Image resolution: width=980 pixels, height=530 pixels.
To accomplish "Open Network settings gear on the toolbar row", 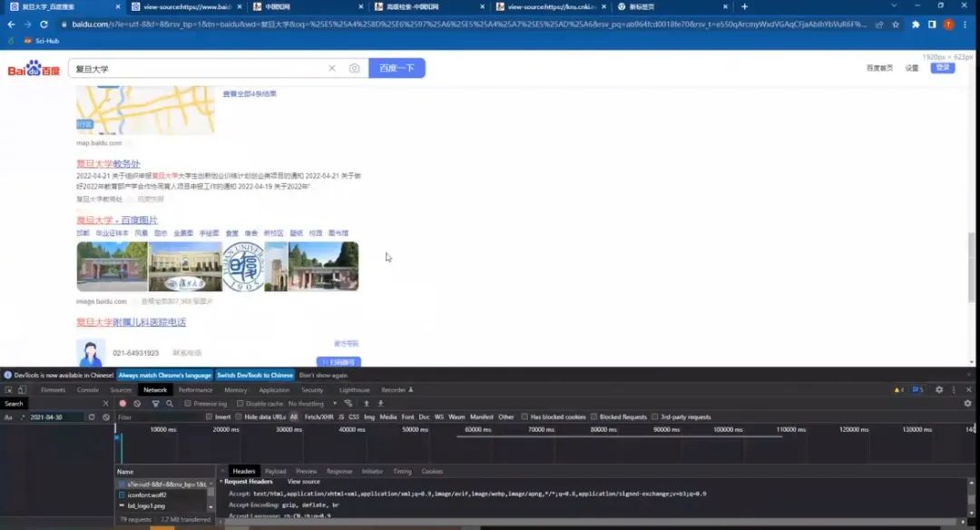I will pyautogui.click(x=967, y=404).
